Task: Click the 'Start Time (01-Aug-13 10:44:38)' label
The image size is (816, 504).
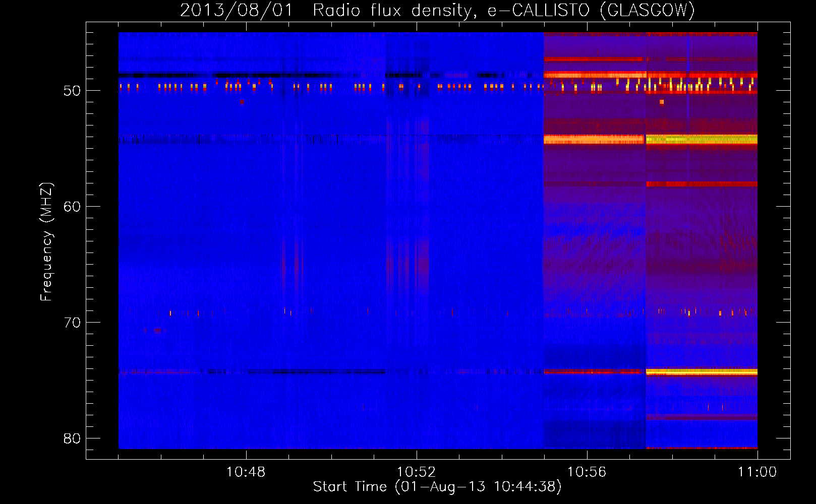Action: pos(437,487)
